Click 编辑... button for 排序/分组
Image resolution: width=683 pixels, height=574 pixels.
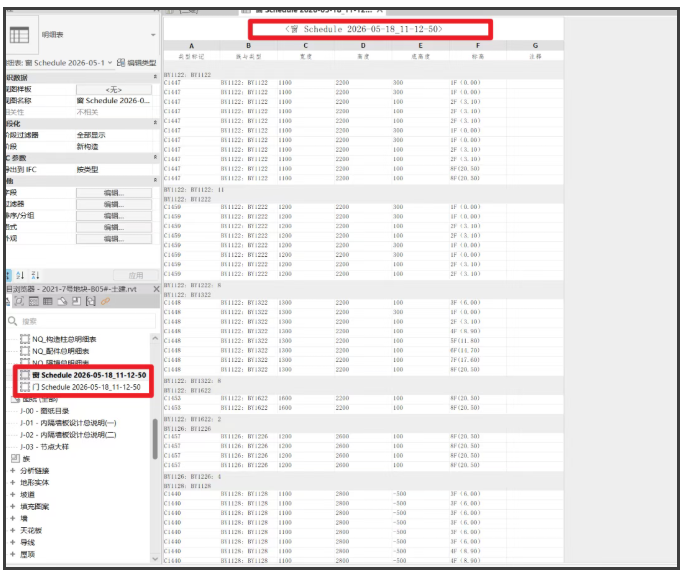pyautogui.click(x=114, y=216)
